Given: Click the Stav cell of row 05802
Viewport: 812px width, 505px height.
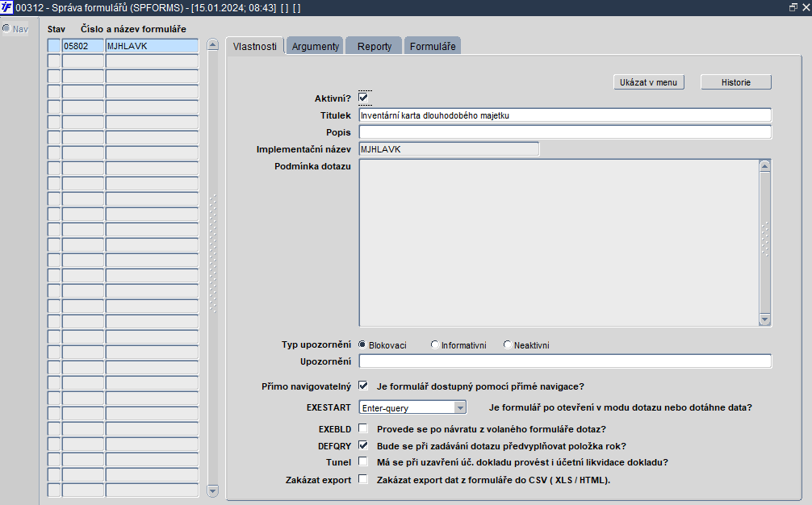Looking at the screenshot, I should pyautogui.click(x=54, y=46).
